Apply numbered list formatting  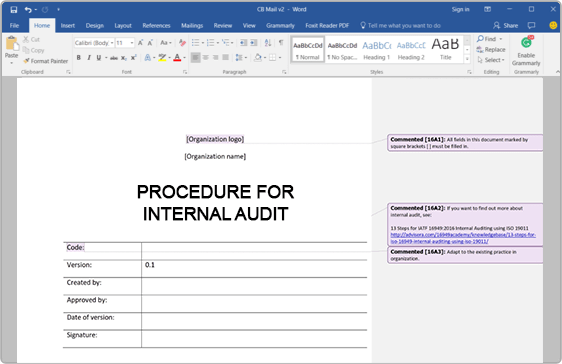(x=210, y=43)
